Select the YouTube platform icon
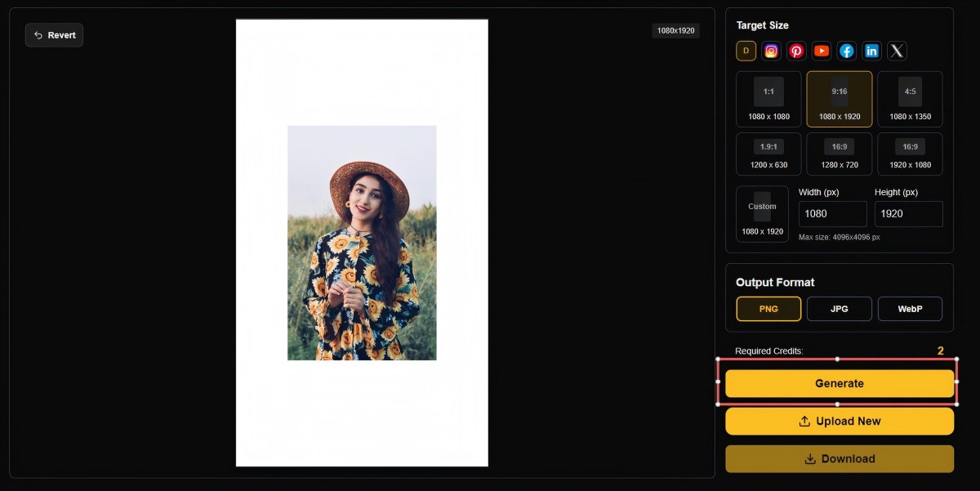 pos(822,51)
